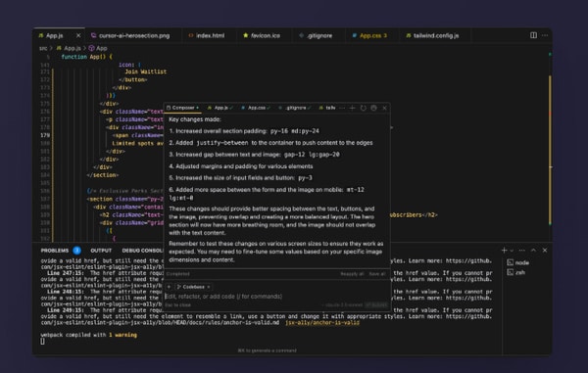Show more Composer options ellipsis

(x=342, y=108)
